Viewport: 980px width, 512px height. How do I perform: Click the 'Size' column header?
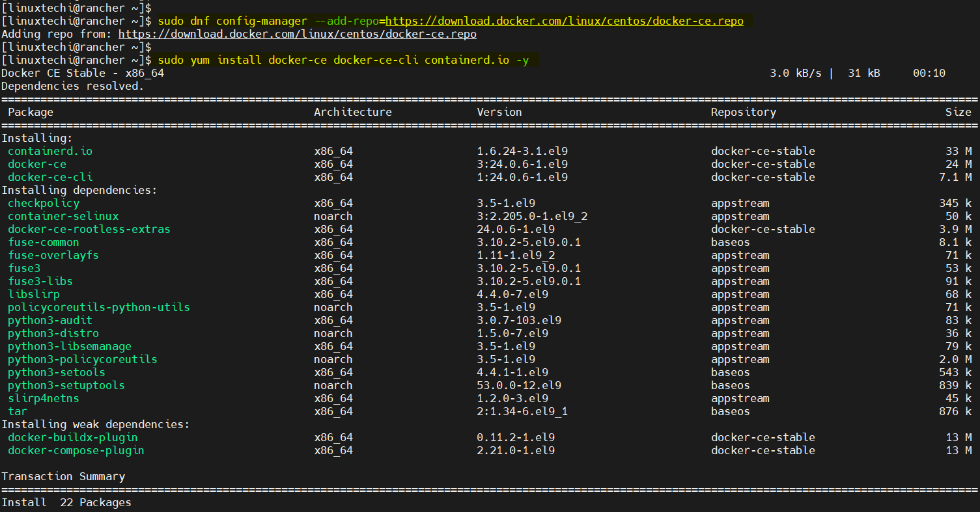pyautogui.click(x=959, y=112)
